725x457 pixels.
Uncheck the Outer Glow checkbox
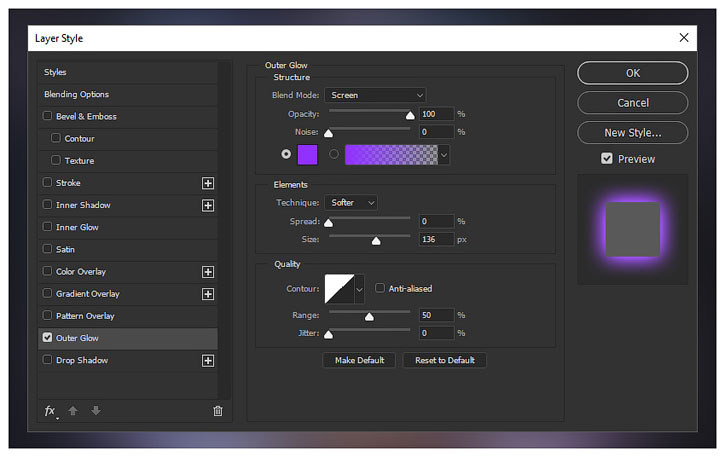click(x=47, y=338)
